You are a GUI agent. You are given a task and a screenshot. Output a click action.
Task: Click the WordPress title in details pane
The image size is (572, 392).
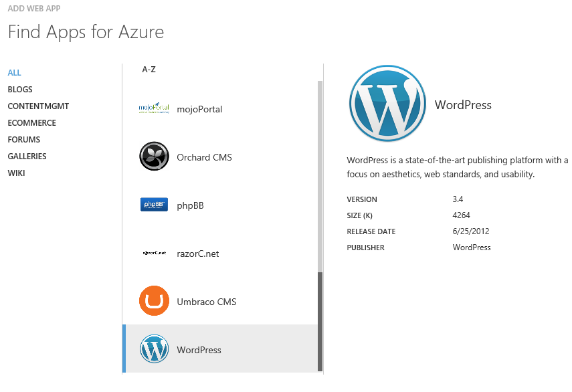[463, 105]
